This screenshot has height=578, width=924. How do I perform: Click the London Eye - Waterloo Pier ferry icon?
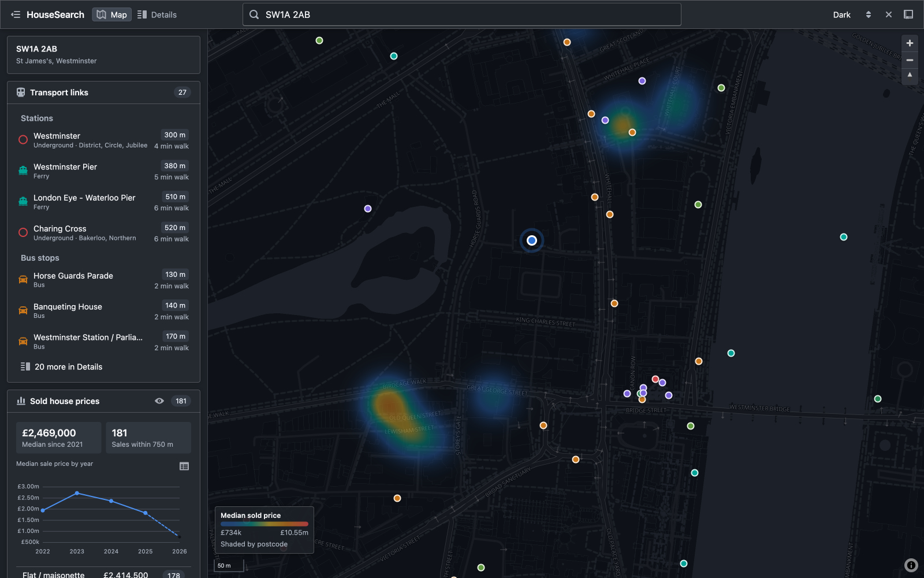coord(23,202)
